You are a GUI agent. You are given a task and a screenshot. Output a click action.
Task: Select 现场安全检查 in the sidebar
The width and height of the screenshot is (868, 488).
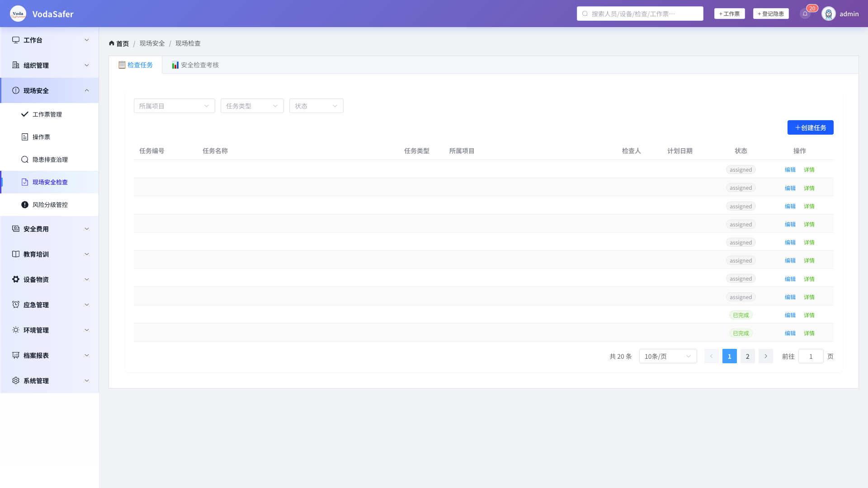point(50,182)
